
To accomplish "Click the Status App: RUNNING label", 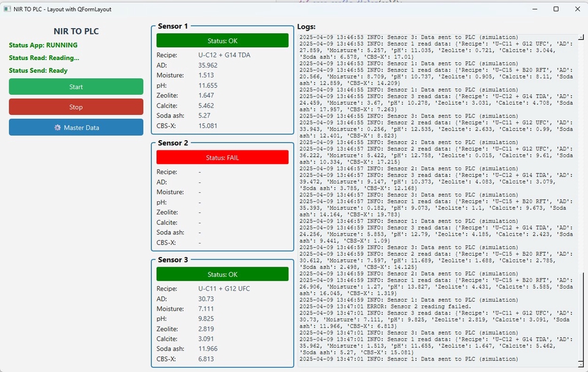I will click(x=43, y=45).
